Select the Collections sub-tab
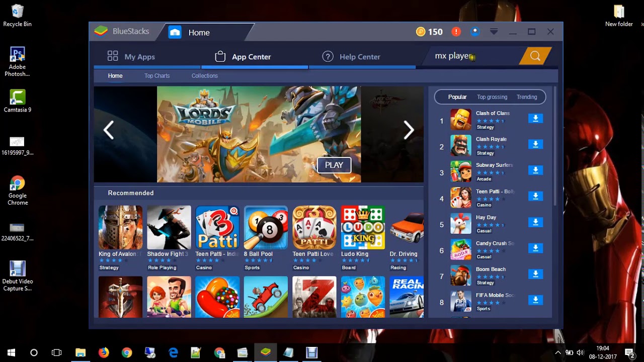This screenshot has height=362, width=644. [205, 76]
